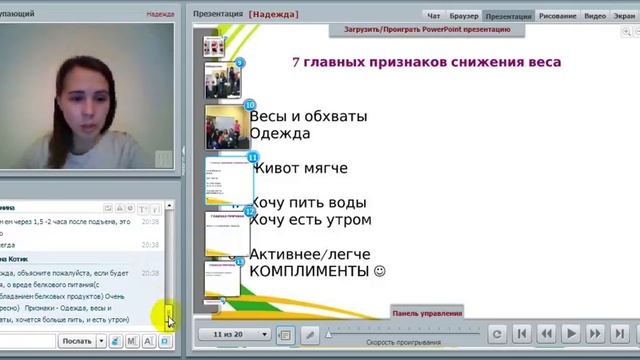Click the slide line Хочу есть утром

tap(311, 220)
